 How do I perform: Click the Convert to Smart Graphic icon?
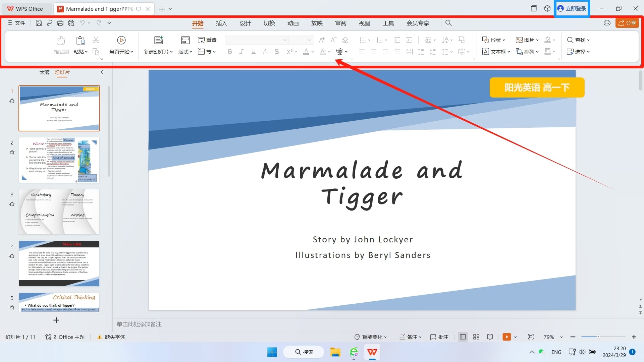click(x=462, y=40)
